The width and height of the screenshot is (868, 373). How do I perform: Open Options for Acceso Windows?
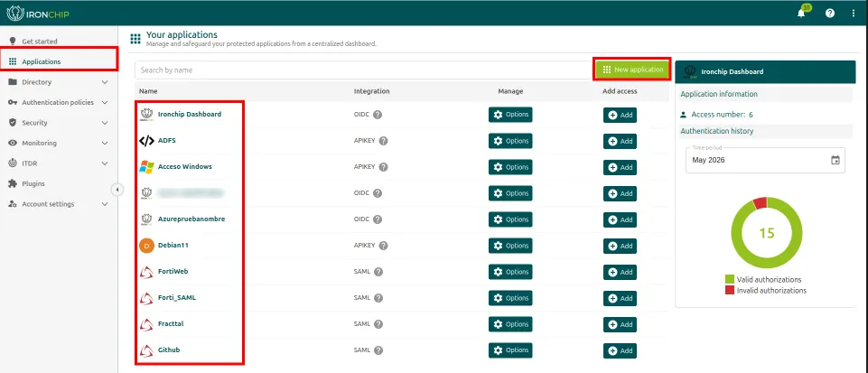coord(510,167)
